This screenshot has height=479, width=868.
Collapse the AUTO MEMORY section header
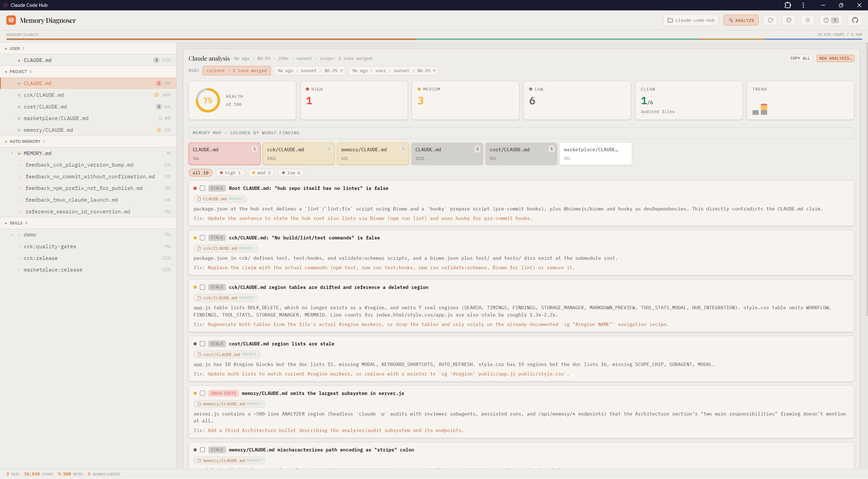click(x=88, y=142)
